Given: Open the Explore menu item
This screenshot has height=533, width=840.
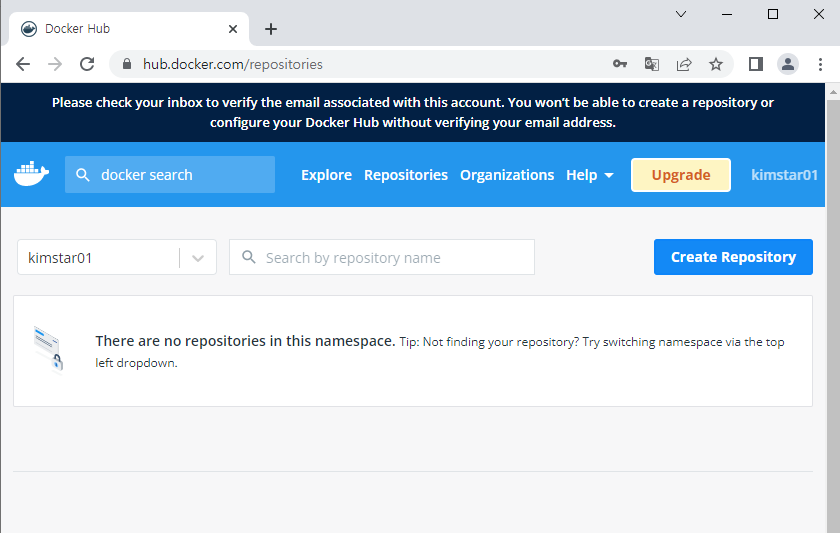Looking at the screenshot, I should tap(326, 175).
